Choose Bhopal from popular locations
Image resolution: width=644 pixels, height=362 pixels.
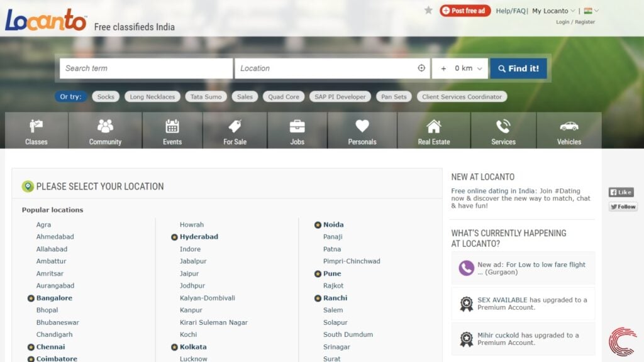coord(47,310)
